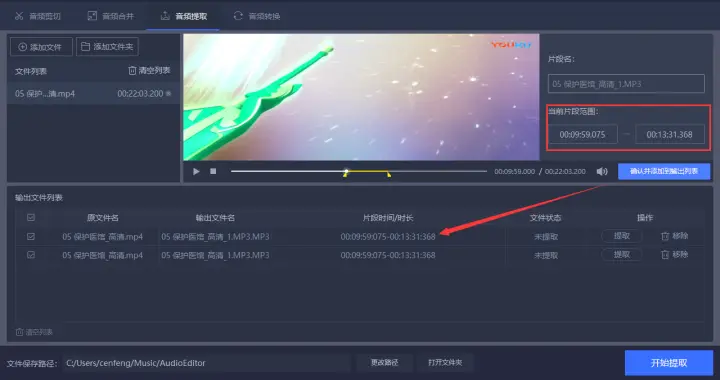This screenshot has width=720, height=380.
Task: Clear the file list with 清空列表 beside 文件列表
Action: pos(149,70)
